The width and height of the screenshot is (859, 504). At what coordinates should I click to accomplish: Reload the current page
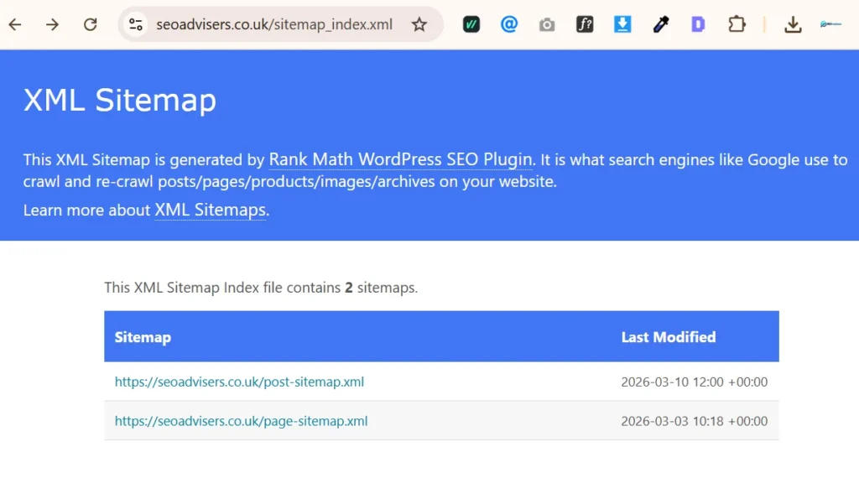[91, 24]
